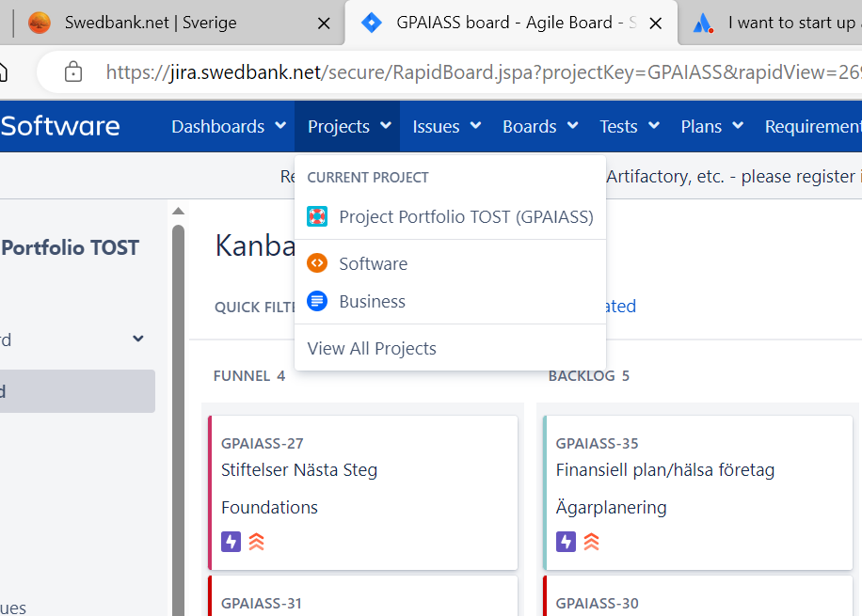
Task: Close the Swedbank.net tab
Action: [x=324, y=24]
